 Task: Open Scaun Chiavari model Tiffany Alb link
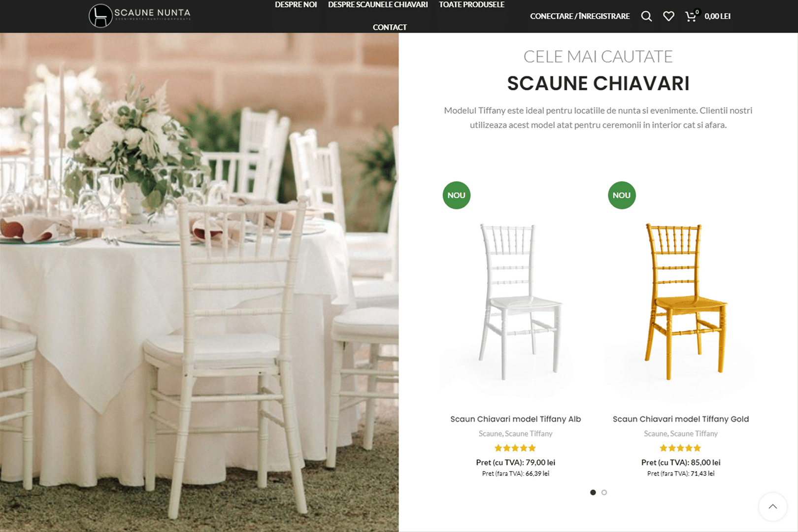click(x=515, y=419)
